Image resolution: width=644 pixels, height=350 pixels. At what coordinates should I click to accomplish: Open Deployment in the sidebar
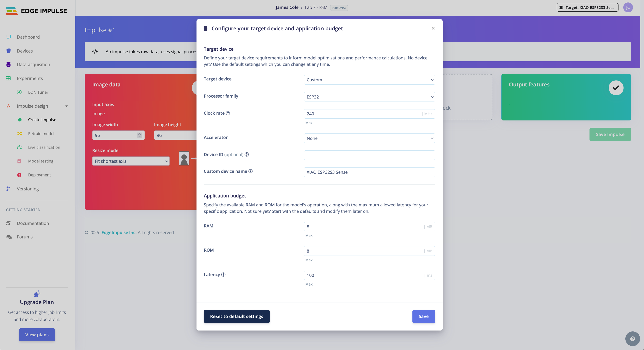pyautogui.click(x=39, y=175)
